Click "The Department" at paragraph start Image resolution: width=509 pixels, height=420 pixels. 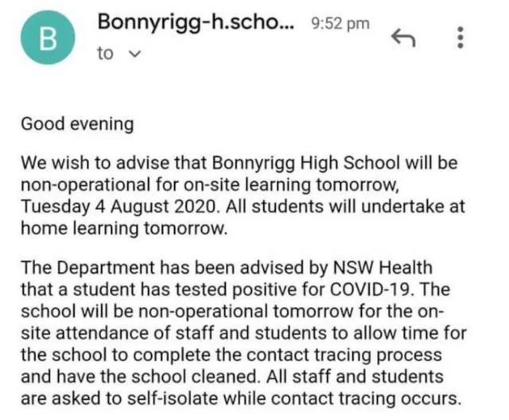88,268
